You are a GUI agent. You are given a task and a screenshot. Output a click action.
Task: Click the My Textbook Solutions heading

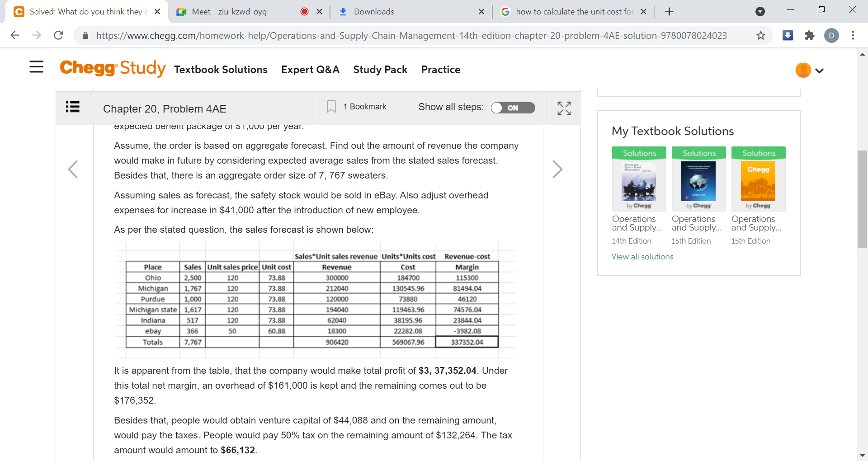click(673, 131)
